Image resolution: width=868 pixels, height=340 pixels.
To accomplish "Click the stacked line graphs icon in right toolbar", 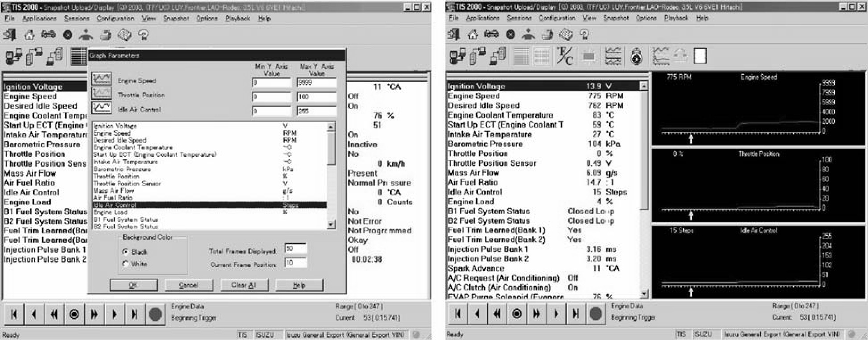I will pyautogui.click(x=613, y=57).
